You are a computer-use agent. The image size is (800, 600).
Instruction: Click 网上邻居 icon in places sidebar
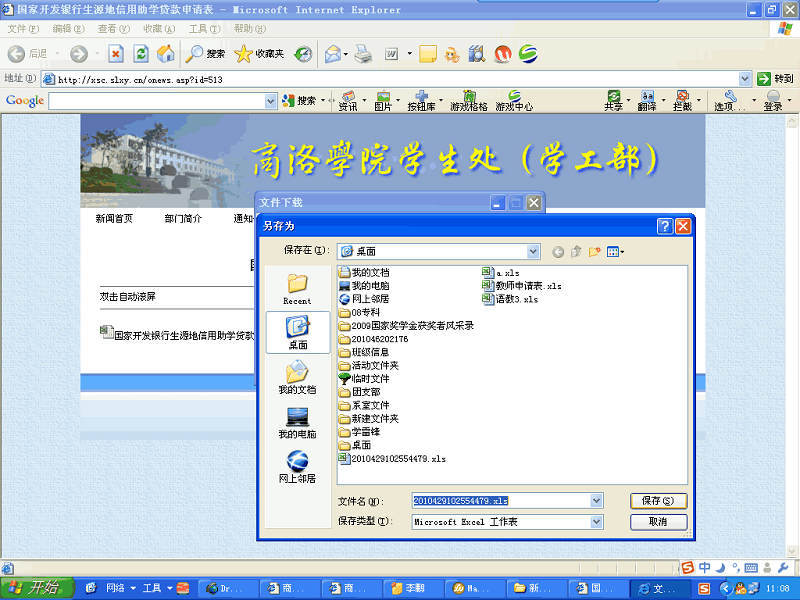click(297, 466)
